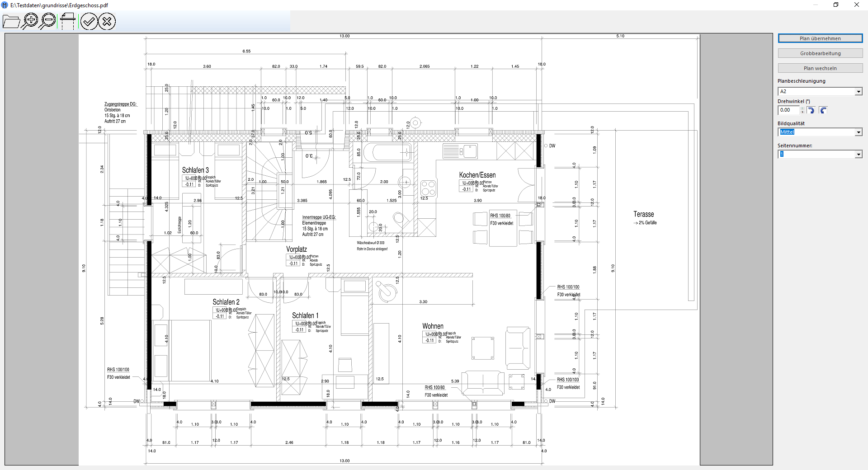
Task: Select the Plan wechseln button
Action: point(820,68)
